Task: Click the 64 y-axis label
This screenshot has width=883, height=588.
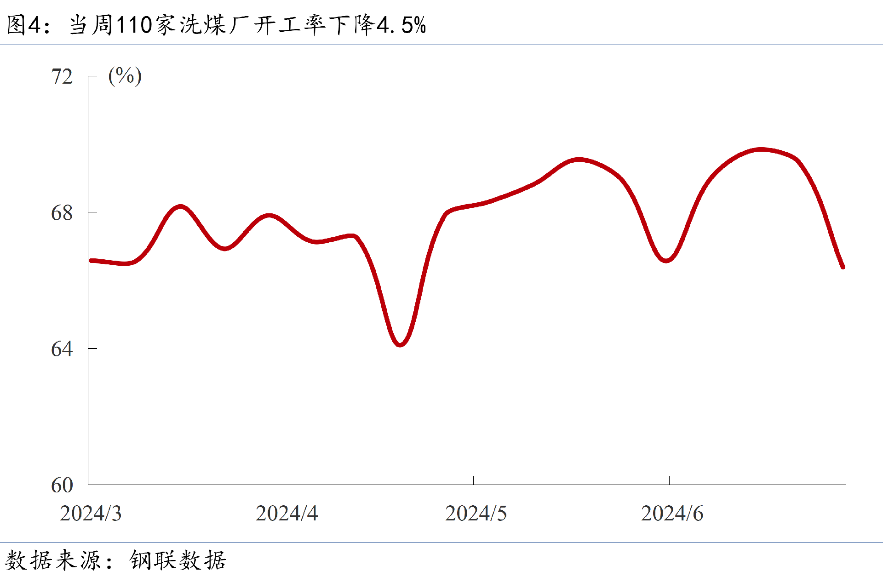Action: point(62,349)
